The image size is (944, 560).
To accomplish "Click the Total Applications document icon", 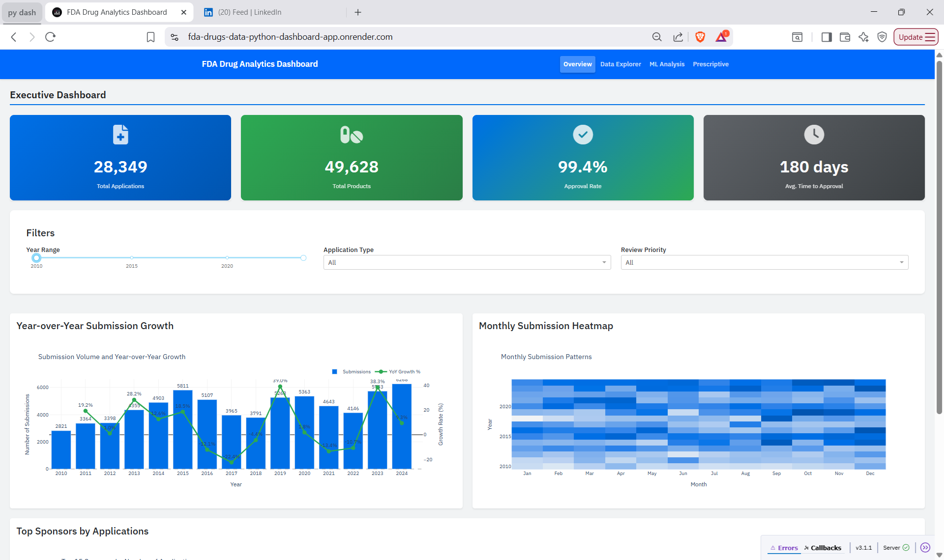I will [x=120, y=135].
